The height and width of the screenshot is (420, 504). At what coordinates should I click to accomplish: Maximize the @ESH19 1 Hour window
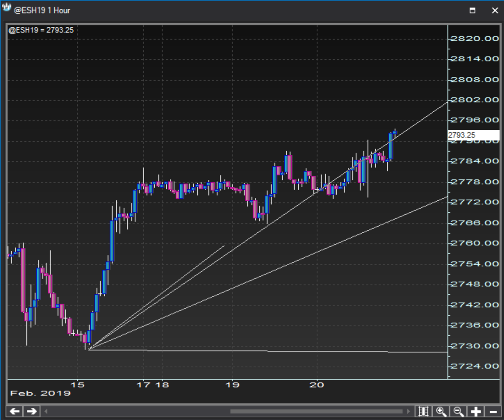(472, 10)
